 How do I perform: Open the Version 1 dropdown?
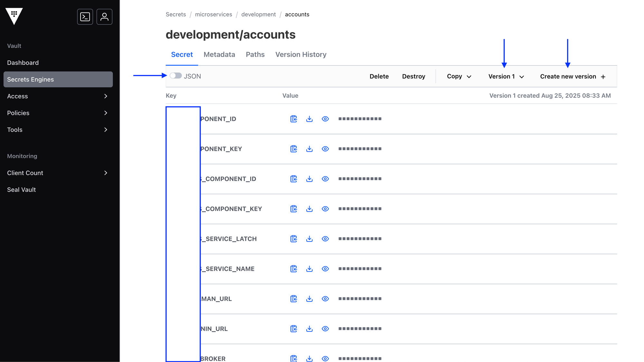[x=506, y=76]
